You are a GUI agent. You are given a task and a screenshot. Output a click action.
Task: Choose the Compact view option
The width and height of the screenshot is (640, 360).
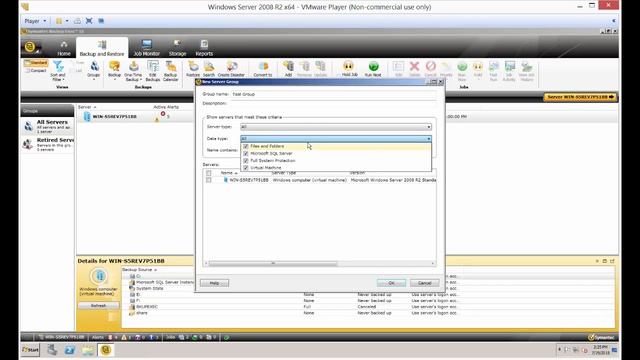[x=36, y=71]
